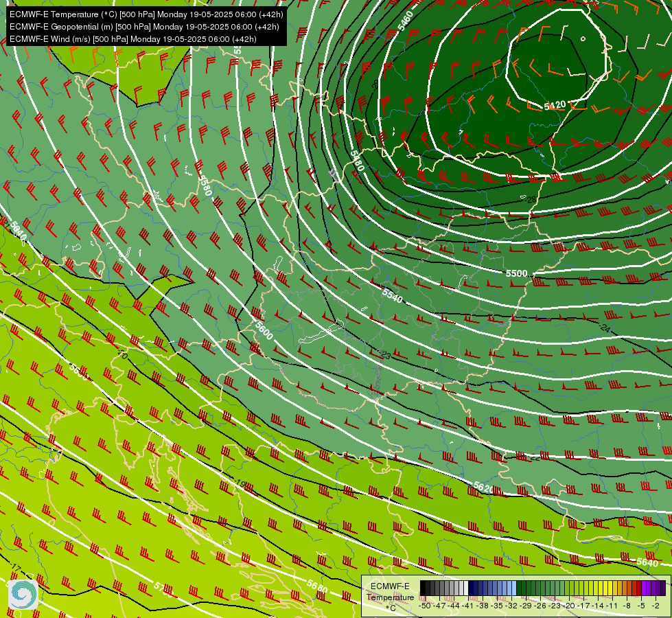Click the 5680 geopotential contour label
The width and height of the screenshot is (672, 618).
(318, 586)
